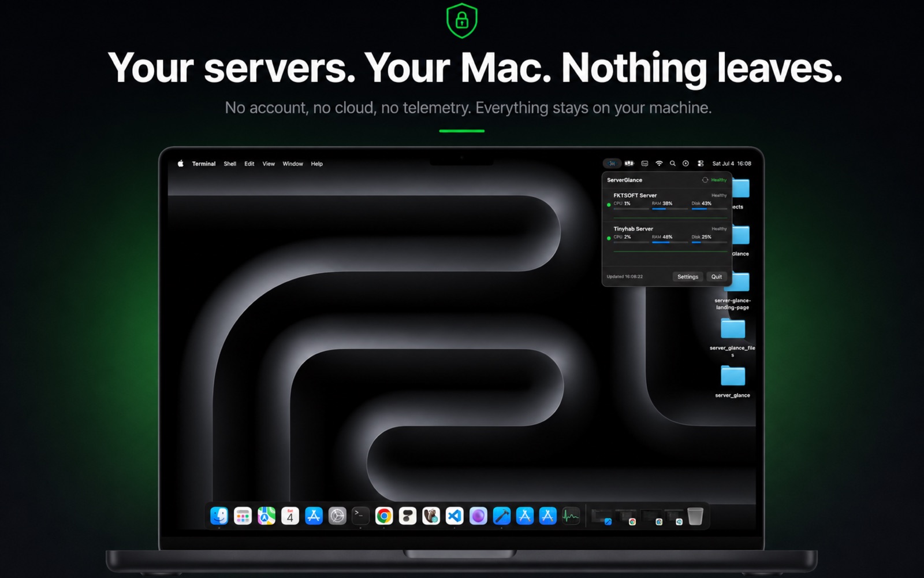Open the Edit menu
Image resolution: width=924 pixels, height=578 pixels.
point(249,164)
